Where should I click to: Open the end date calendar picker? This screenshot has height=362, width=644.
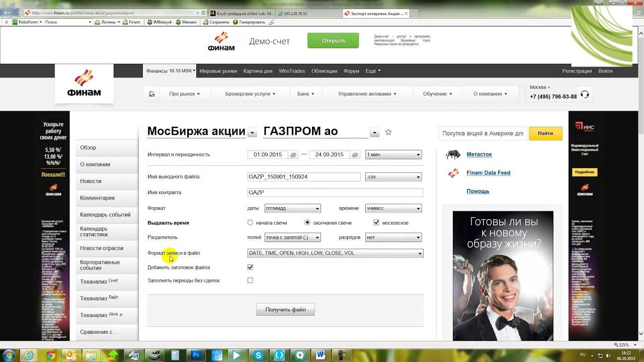pyautogui.click(x=355, y=155)
